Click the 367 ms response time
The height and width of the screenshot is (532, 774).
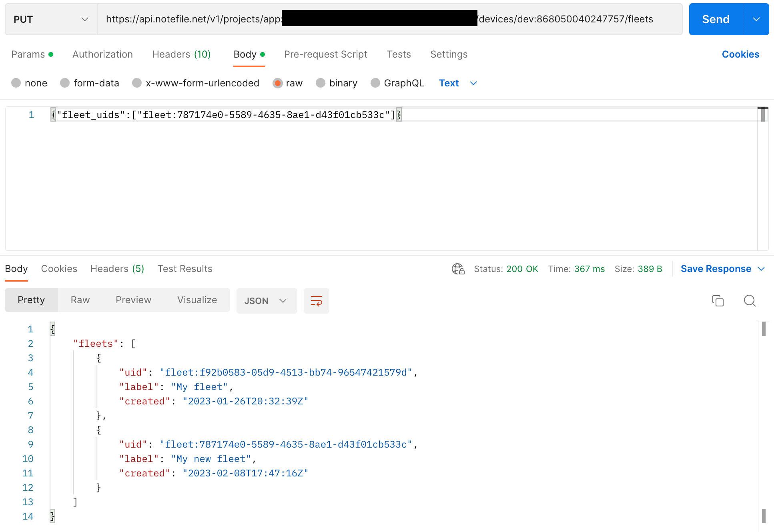pos(589,269)
